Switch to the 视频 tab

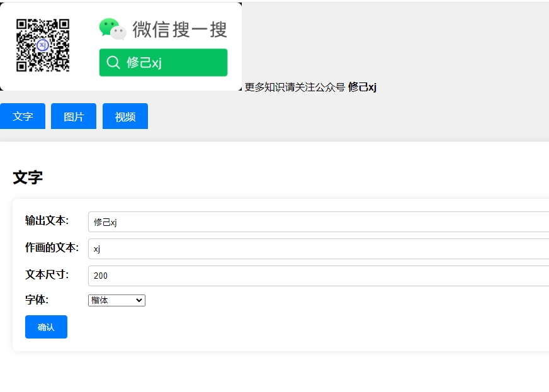[125, 116]
